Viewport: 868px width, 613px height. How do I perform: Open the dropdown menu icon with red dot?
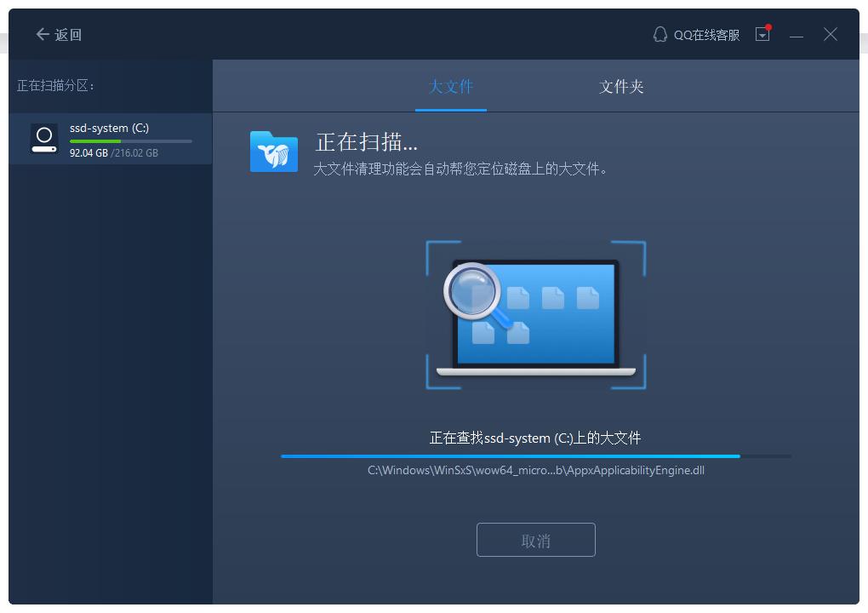click(x=762, y=35)
